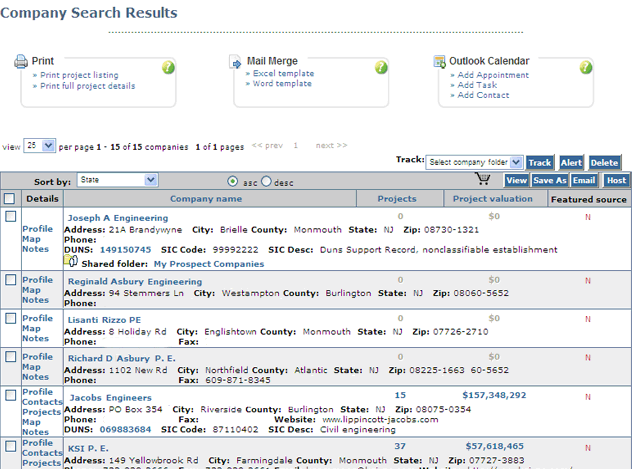Screen dimensions: 637x469
Task: Open Map for Richard D Asbury P. E.
Action: coord(31,367)
